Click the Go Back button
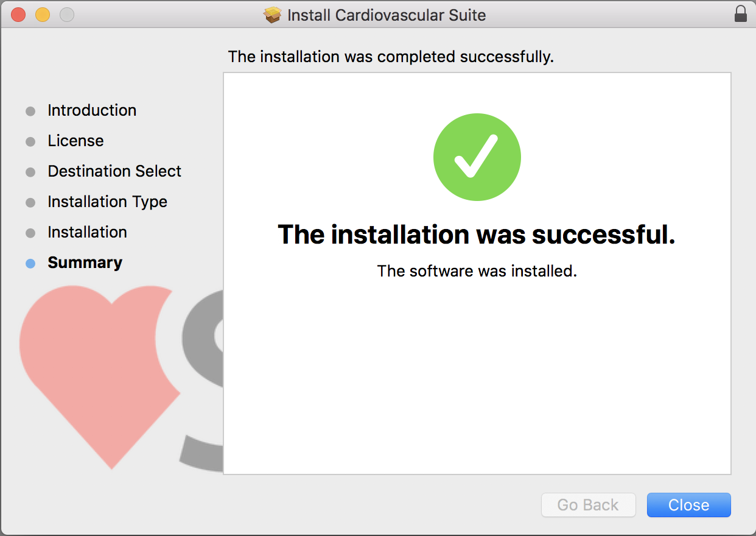 588,505
